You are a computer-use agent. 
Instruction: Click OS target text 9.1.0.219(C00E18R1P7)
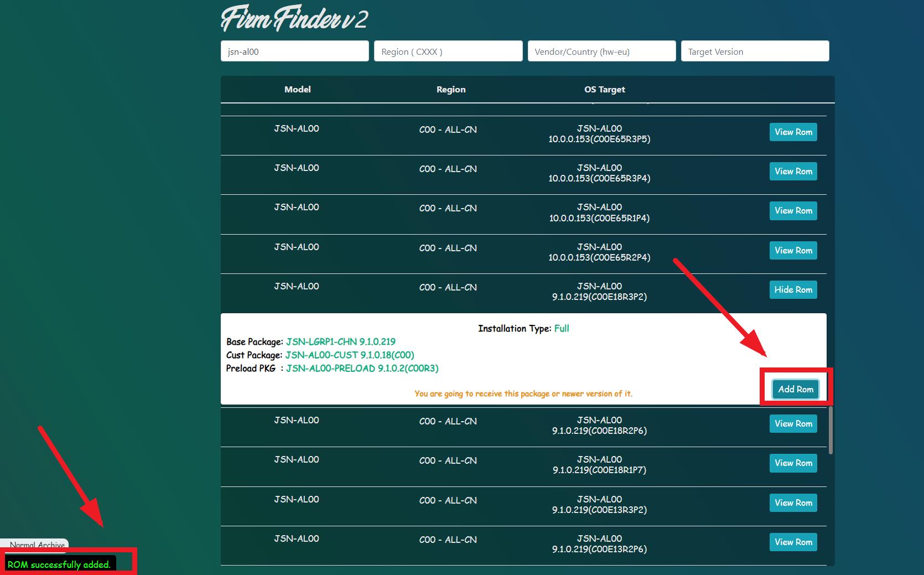pos(599,470)
